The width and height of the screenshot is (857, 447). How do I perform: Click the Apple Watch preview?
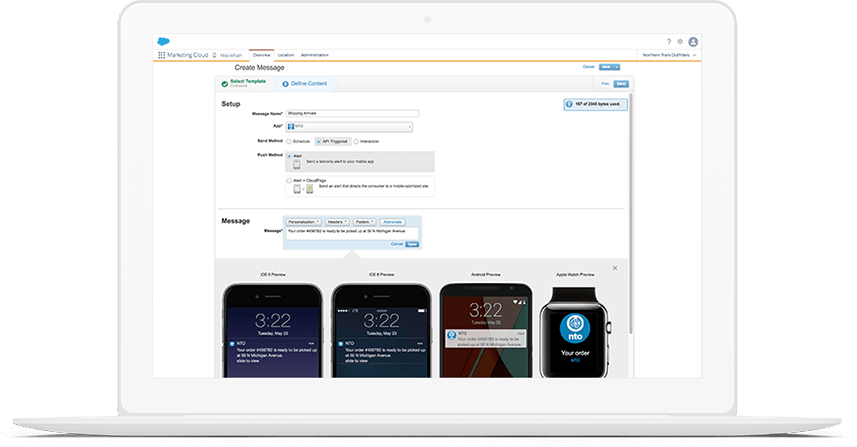(575, 332)
